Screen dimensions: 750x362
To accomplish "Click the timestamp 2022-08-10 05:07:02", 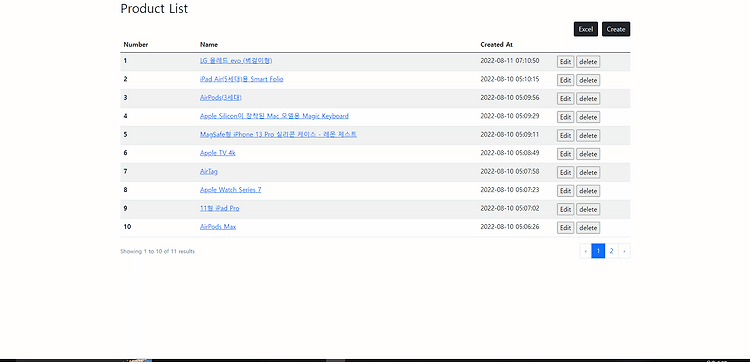I will click(510, 208).
